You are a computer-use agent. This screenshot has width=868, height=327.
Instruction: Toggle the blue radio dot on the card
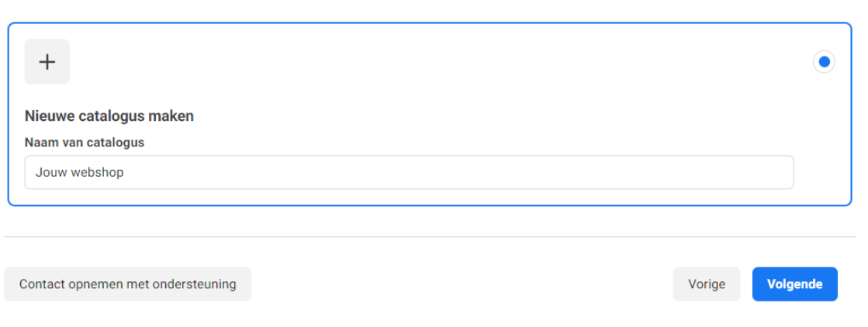point(824,62)
